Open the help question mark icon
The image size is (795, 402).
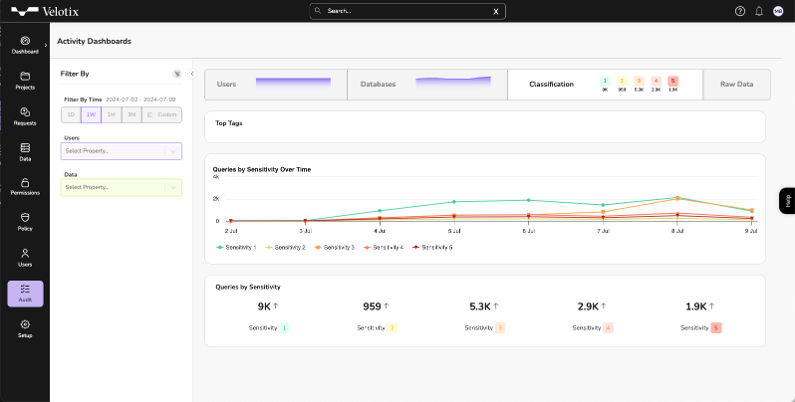(x=740, y=11)
